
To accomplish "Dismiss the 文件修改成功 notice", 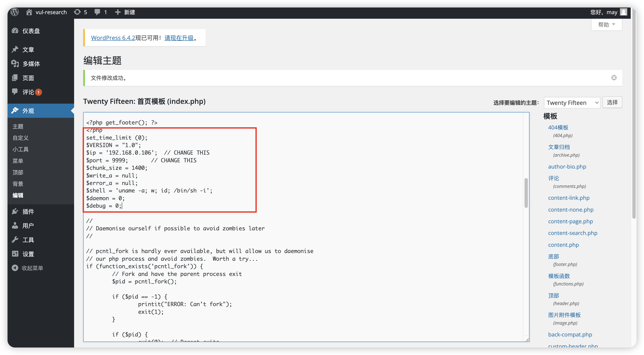I will pos(614,78).
